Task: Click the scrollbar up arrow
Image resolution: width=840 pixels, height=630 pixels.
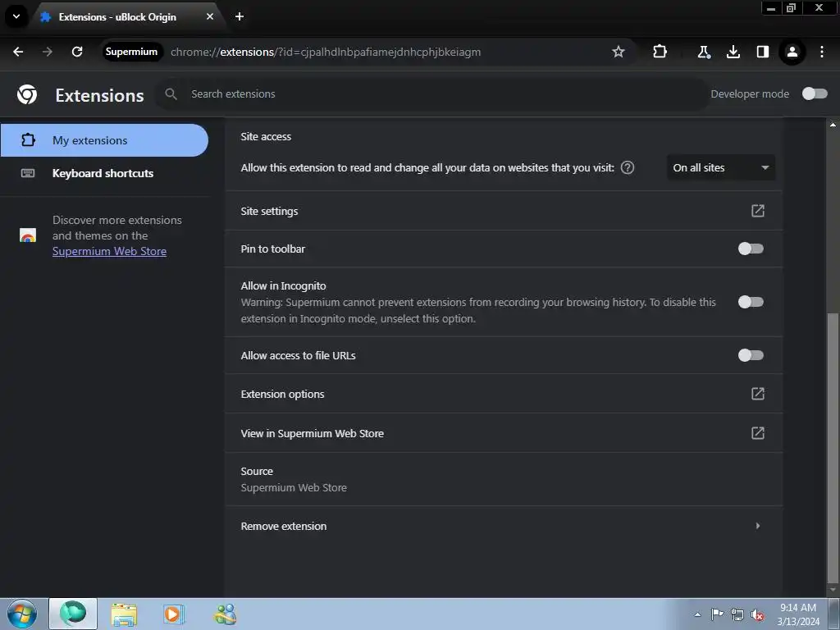Action: 833,125
